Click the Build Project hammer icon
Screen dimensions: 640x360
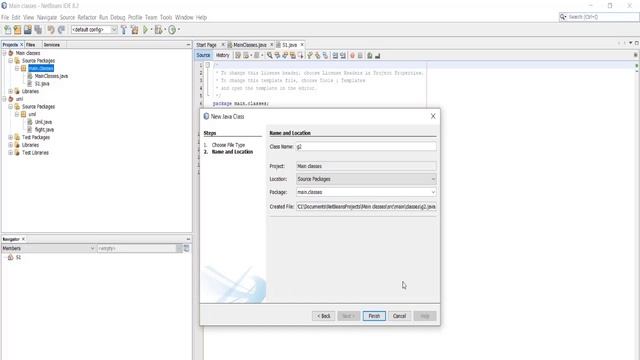click(124, 29)
